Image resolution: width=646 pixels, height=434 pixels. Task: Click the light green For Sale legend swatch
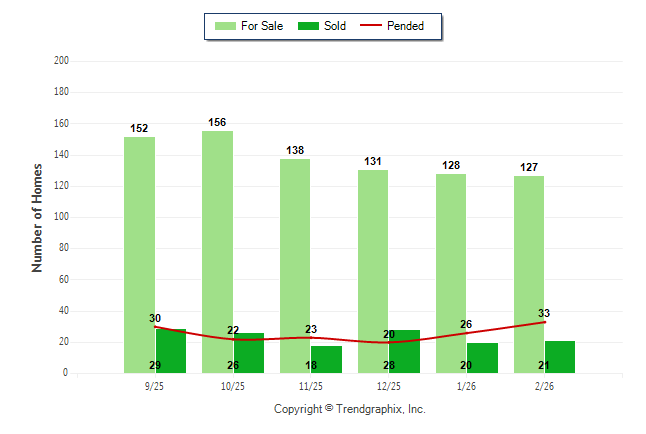pos(223,26)
